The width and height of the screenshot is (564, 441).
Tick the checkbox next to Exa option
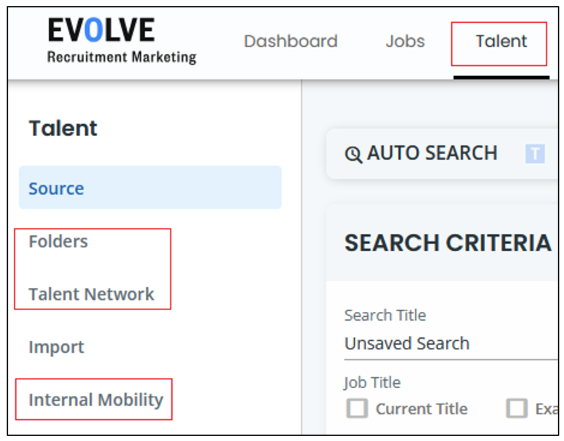517,409
